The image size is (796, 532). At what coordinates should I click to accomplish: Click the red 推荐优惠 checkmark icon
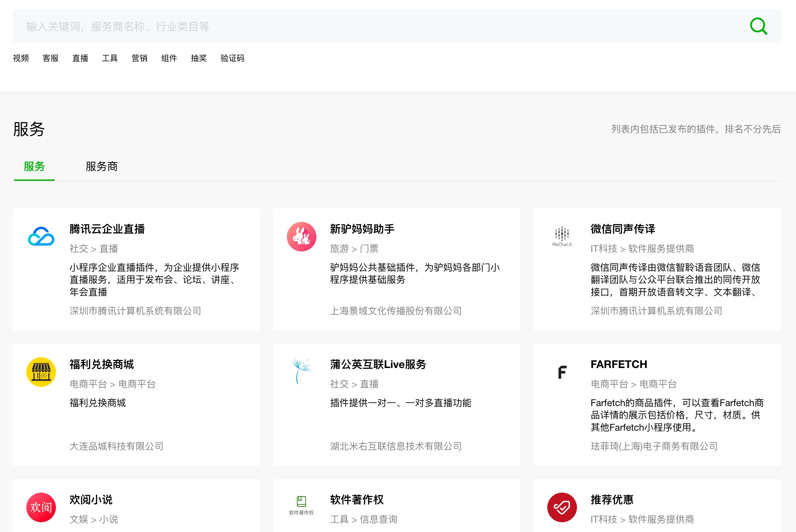(x=562, y=507)
